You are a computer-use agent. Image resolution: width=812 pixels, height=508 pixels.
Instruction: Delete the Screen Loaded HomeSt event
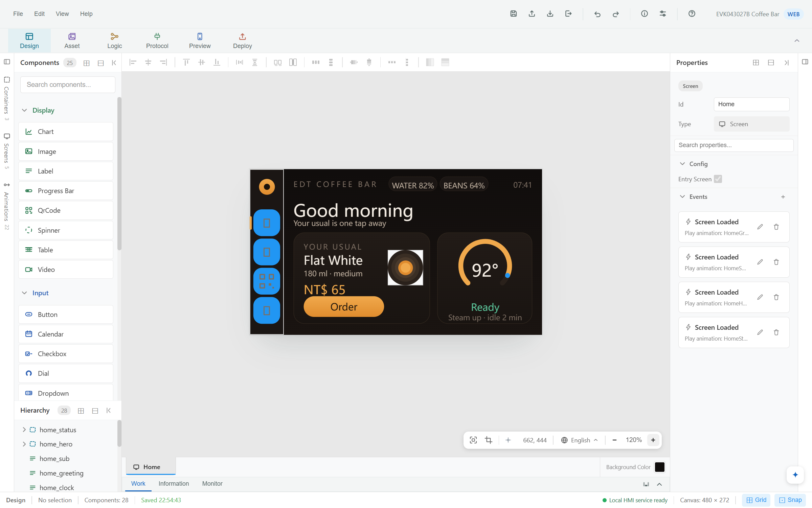pyautogui.click(x=776, y=332)
